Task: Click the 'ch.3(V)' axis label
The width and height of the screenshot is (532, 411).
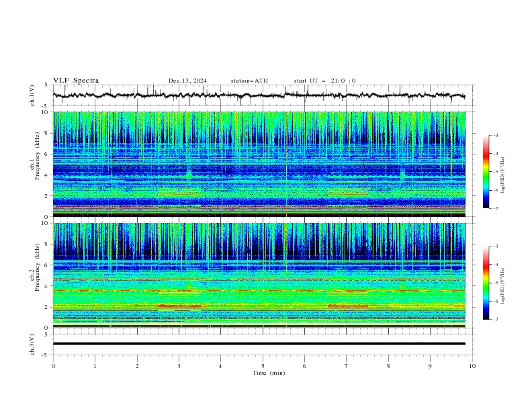Action: tap(32, 345)
